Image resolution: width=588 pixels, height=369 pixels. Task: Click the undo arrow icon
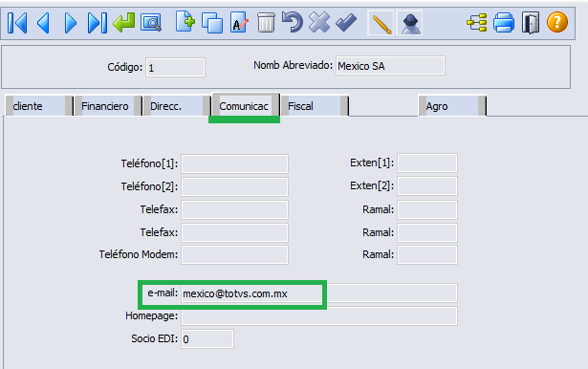[293, 22]
